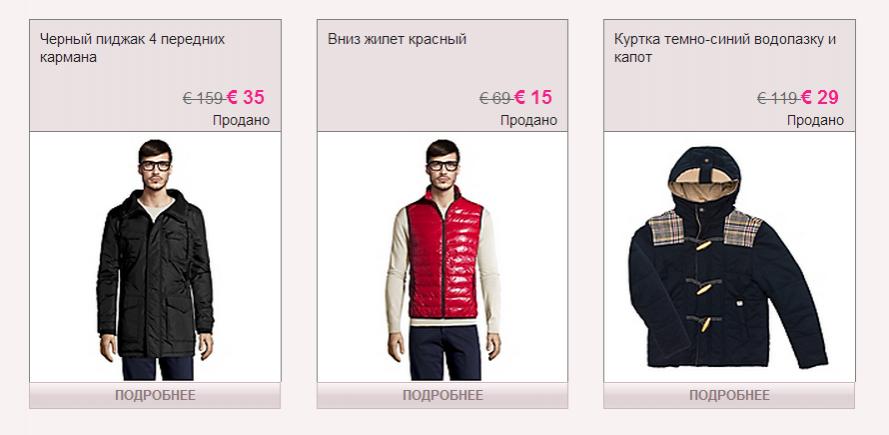Click the € 35 sale price
Screen dimensions: 889x435
pos(245,98)
